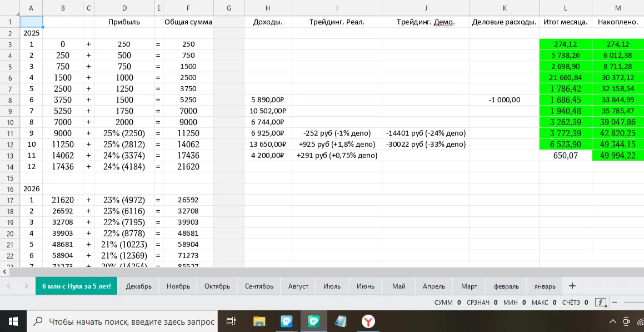Switch to the Август sheet tab
Screen dimensions: 644x332
point(298,286)
